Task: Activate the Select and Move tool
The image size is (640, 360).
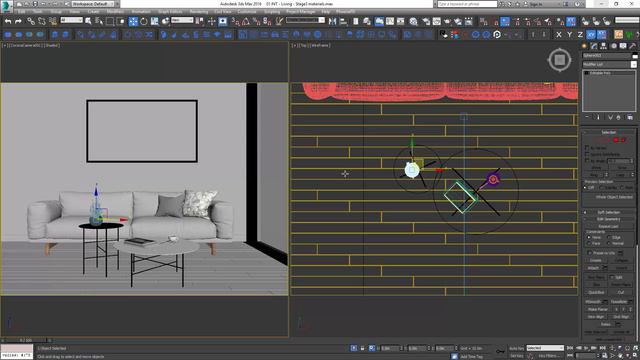Action: (133, 21)
